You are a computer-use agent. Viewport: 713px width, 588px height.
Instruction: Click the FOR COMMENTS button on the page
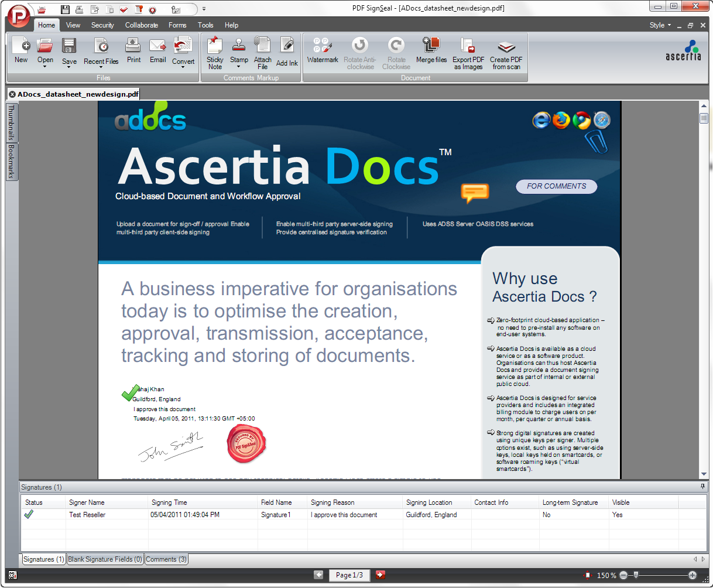pyautogui.click(x=556, y=186)
